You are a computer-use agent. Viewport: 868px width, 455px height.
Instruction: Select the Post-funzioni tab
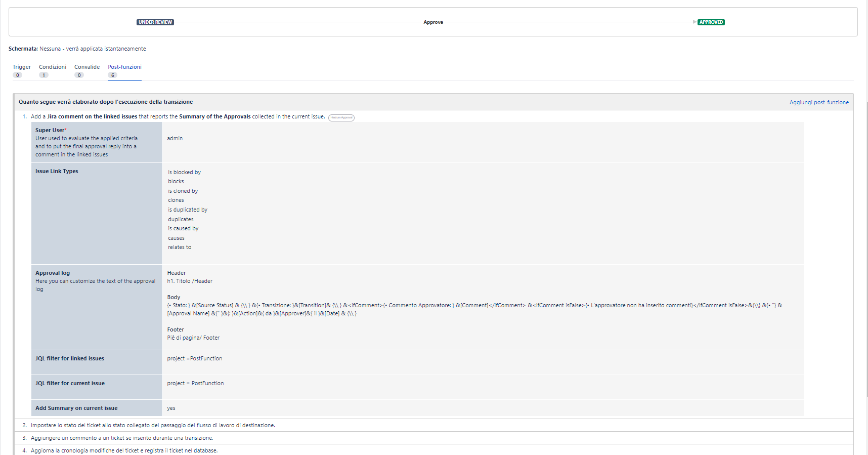(x=124, y=67)
